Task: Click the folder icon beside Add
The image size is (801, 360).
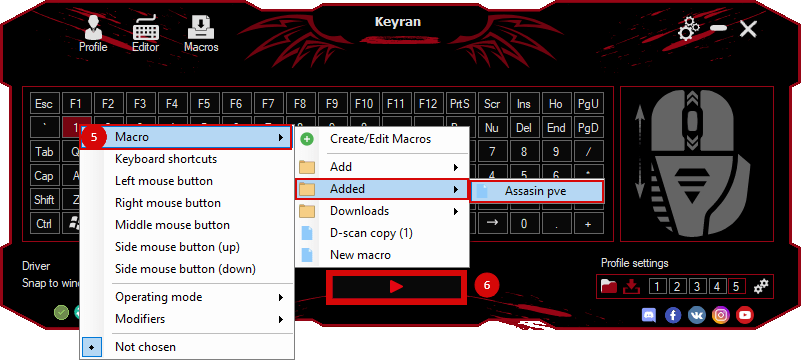Action: pos(307,167)
